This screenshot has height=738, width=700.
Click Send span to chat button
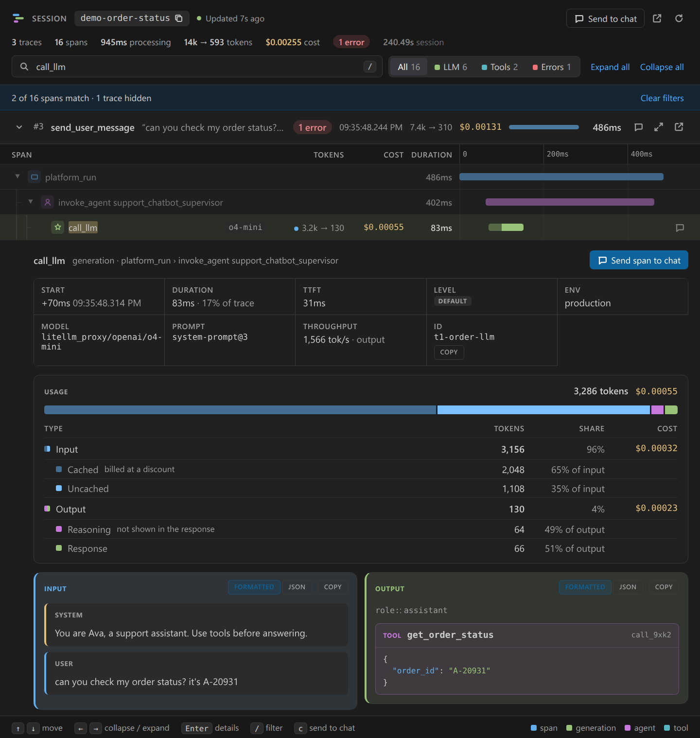point(639,260)
